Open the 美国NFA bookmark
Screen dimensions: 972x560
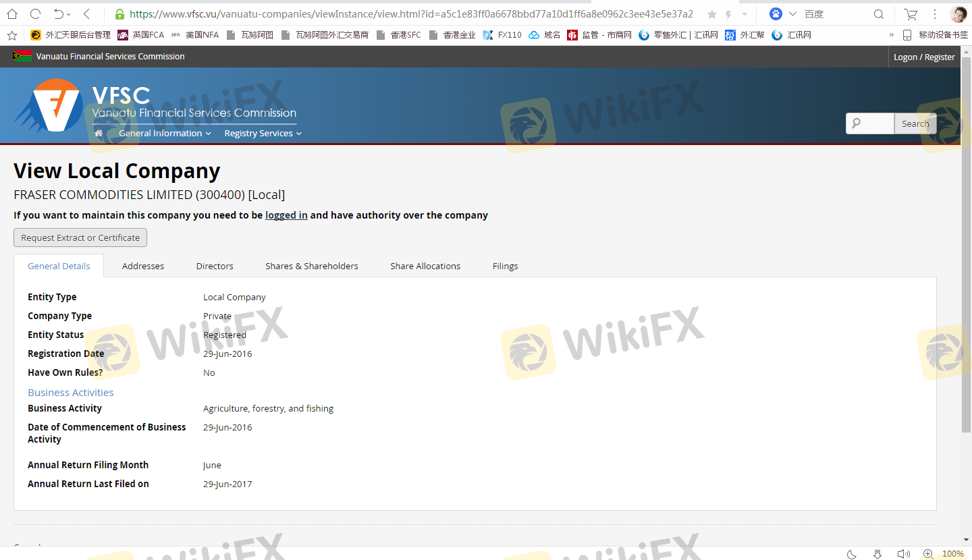click(x=194, y=35)
